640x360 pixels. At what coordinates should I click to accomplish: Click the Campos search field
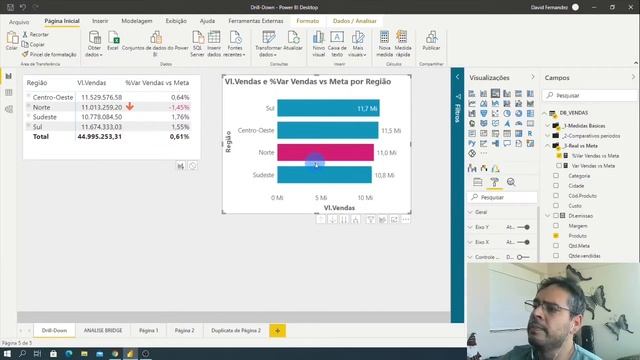(x=590, y=95)
